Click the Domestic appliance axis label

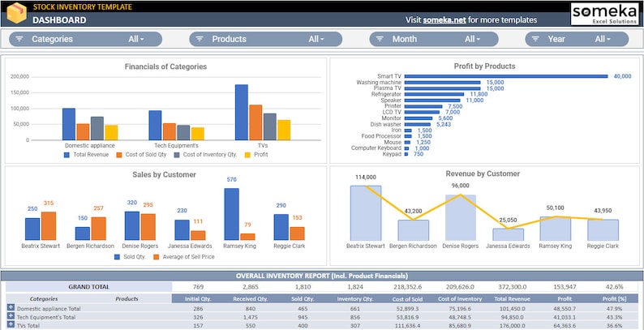coord(89,145)
